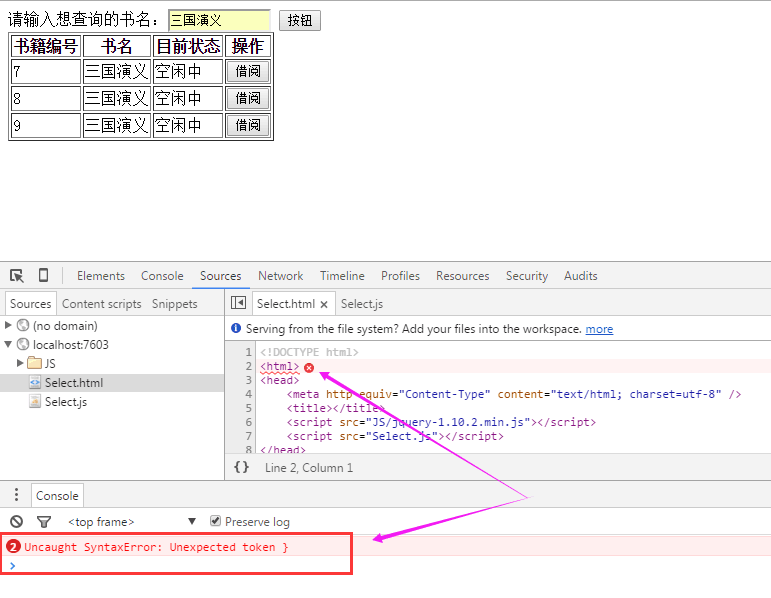Expand the (no domain) tree node

tap(8, 325)
